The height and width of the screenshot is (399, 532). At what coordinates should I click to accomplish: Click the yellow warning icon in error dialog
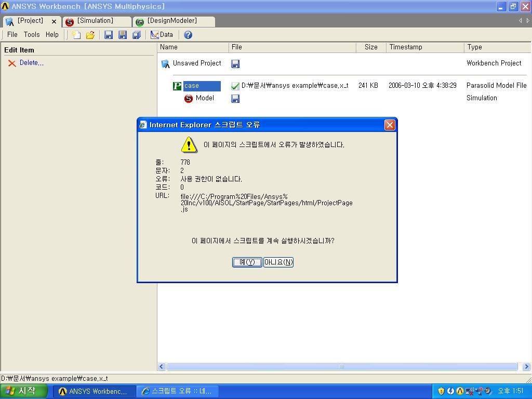(x=189, y=145)
